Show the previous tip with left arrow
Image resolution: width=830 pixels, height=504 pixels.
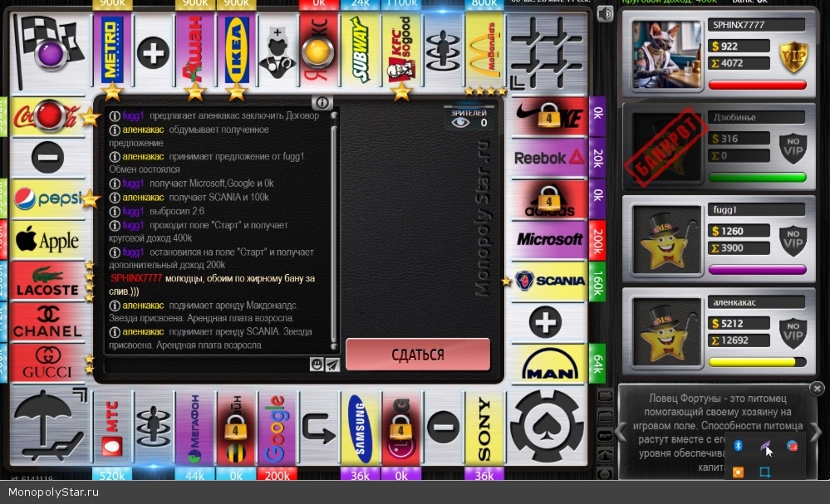pos(621,433)
